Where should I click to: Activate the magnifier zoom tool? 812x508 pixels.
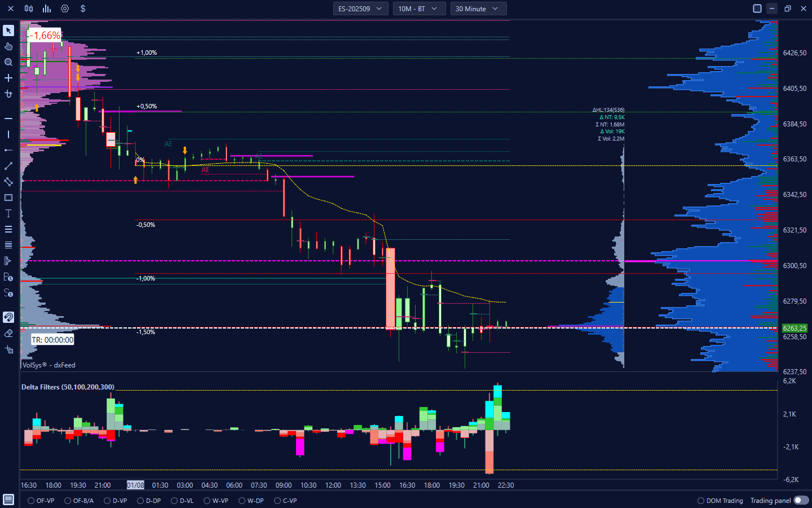tap(8, 62)
